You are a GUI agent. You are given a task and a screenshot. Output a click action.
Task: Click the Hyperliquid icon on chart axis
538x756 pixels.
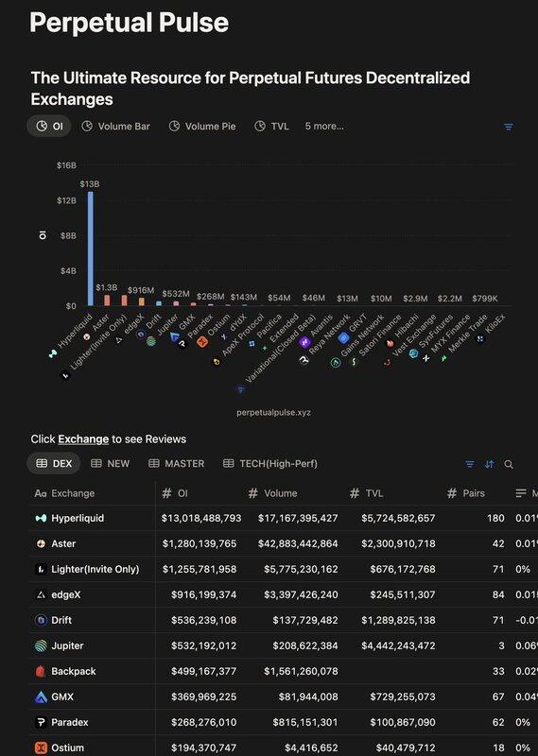53,353
